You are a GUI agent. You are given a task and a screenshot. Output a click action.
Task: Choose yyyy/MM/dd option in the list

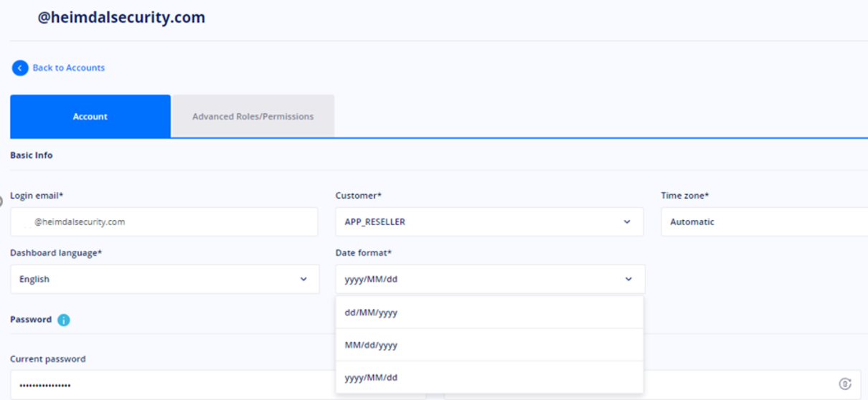[x=489, y=377]
